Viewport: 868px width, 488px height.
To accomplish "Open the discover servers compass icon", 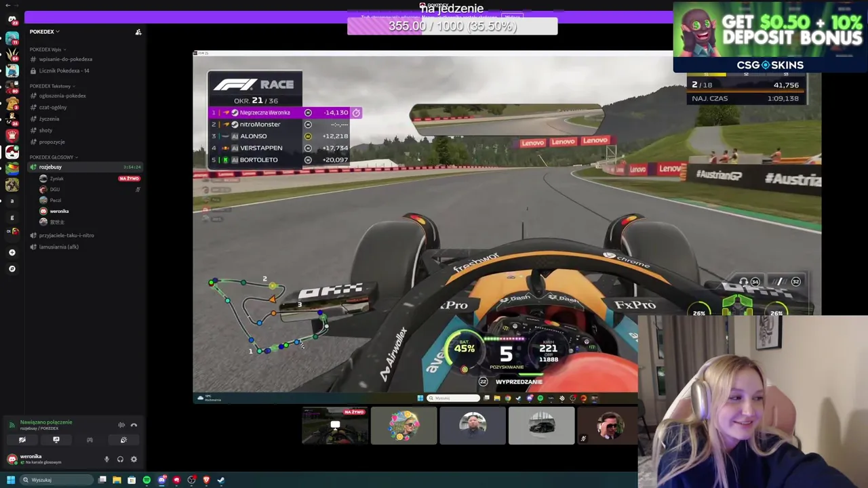I will (12, 268).
